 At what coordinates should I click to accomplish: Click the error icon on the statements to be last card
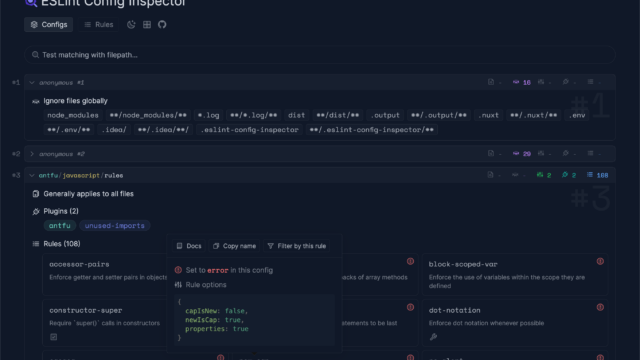410,307
